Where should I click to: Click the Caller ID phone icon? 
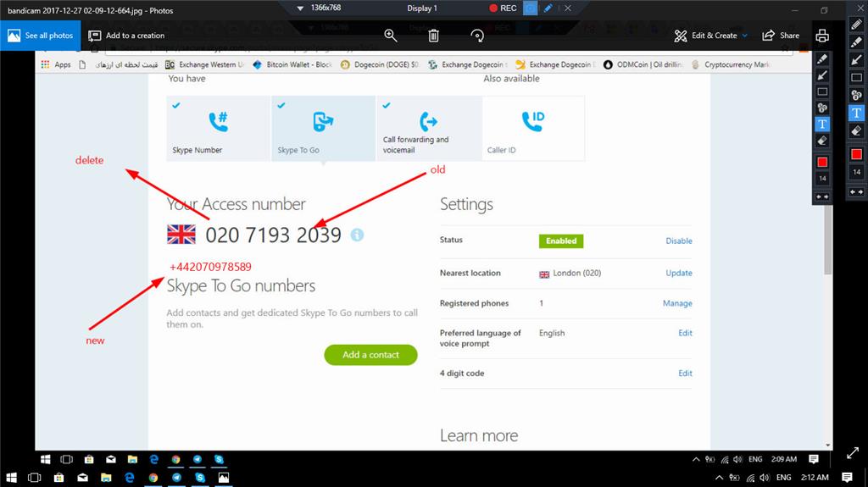[533, 121]
